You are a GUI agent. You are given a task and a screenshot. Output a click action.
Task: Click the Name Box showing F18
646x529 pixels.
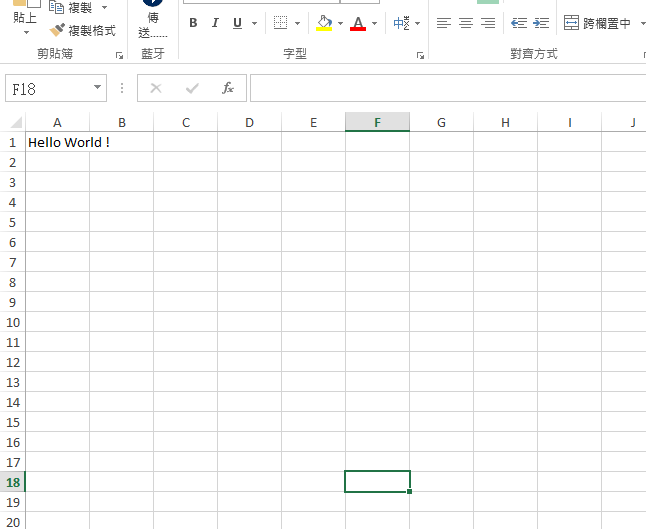click(49, 88)
